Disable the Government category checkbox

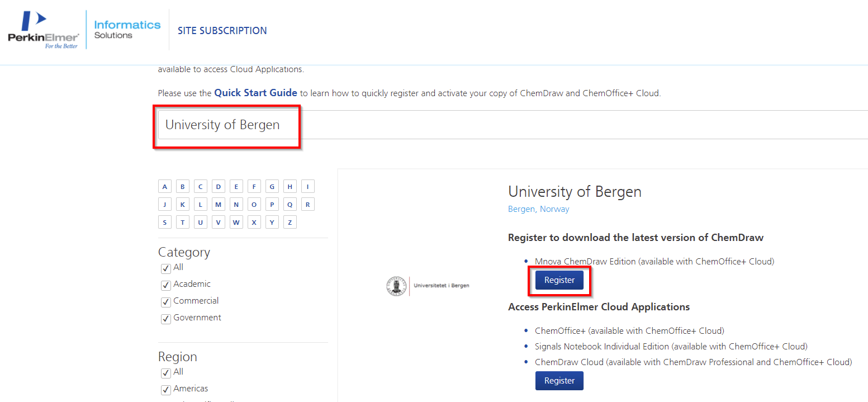pyautogui.click(x=165, y=319)
